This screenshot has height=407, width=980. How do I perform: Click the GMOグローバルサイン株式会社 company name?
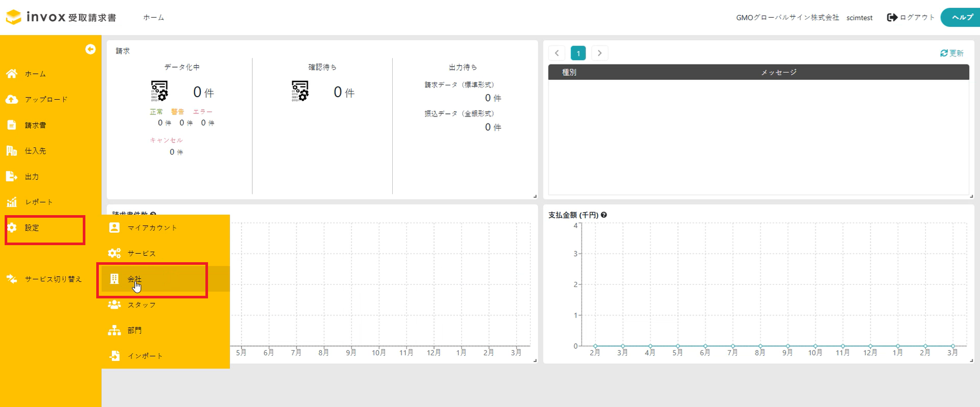point(788,18)
